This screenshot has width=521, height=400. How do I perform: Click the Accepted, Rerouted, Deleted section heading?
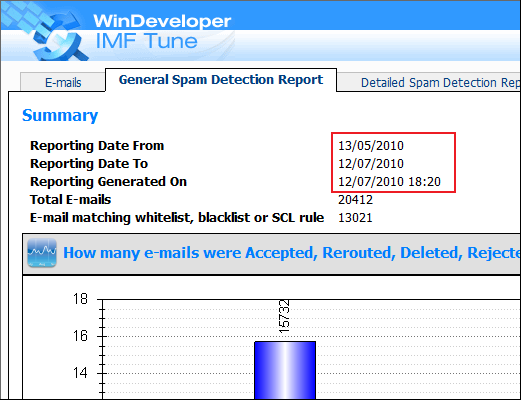click(292, 253)
